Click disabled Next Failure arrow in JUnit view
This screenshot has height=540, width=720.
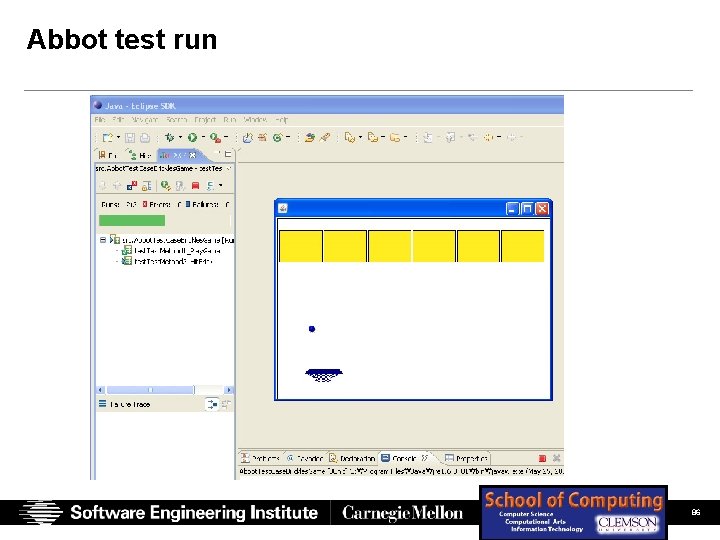[103, 186]
